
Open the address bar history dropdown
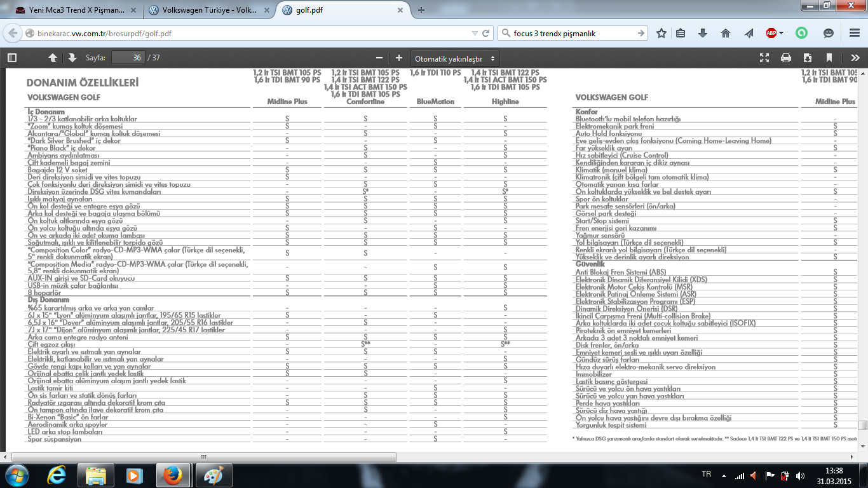475,33
